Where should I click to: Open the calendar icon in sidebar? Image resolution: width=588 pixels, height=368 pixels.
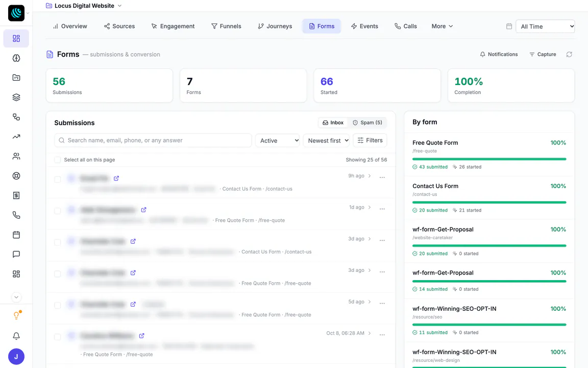click(16, 235)
